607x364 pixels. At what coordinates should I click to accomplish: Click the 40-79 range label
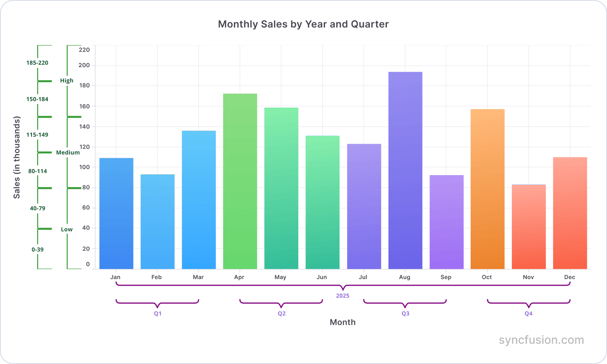(38, 208)
